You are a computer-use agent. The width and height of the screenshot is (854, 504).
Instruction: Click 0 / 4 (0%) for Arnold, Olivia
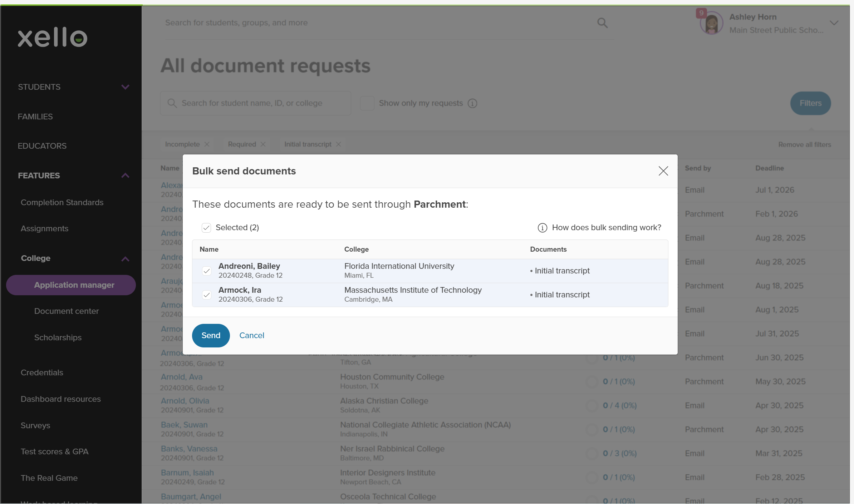pos(620,406)
